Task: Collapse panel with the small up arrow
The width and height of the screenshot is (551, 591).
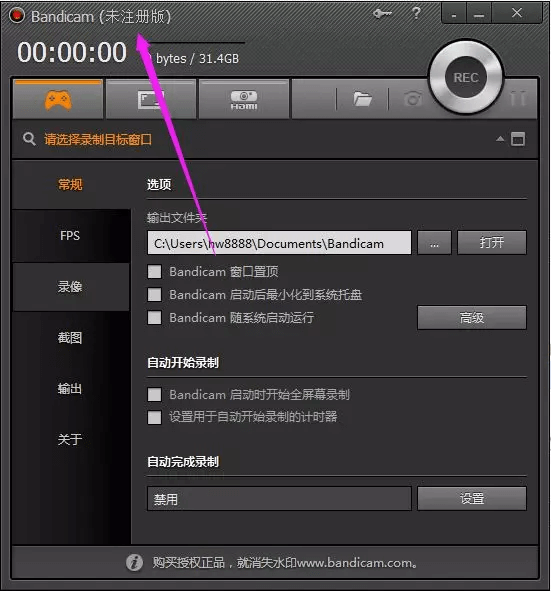Action: [x=500, y=139]
